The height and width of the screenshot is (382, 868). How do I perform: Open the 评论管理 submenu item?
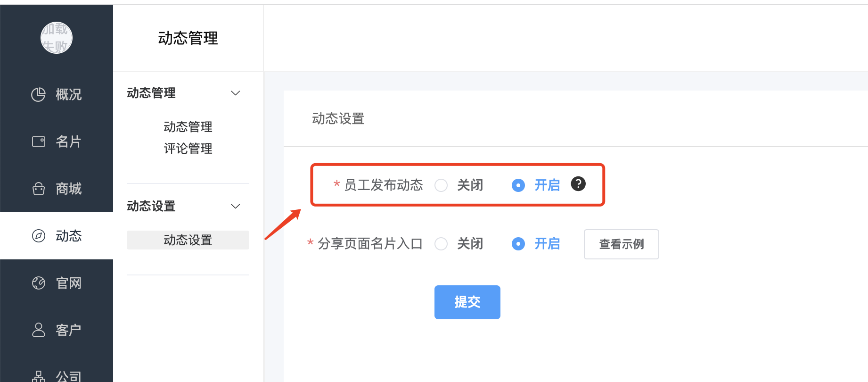click(188, 149)
